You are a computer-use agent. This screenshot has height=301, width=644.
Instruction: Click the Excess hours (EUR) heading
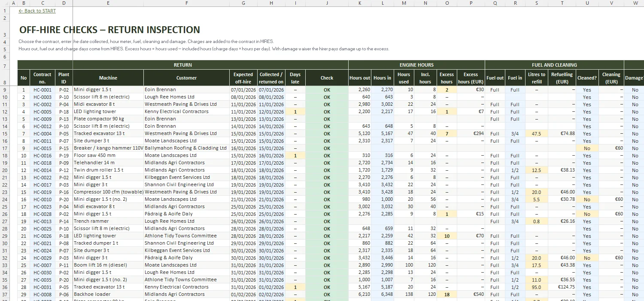pos(471,78)
